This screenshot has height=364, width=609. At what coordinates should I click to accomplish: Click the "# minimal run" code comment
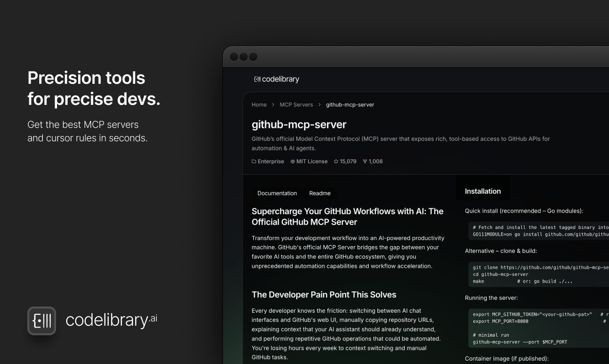491,335
